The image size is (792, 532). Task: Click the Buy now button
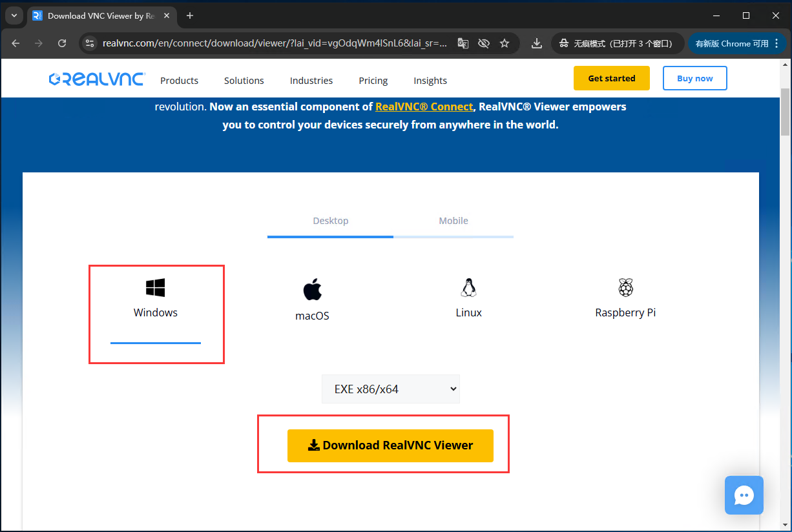click(695, 78)
